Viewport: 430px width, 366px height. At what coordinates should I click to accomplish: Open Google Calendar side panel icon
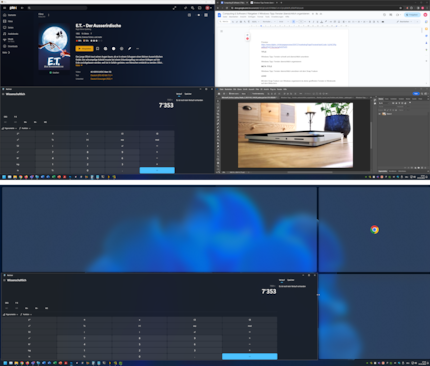coord(426,22)
